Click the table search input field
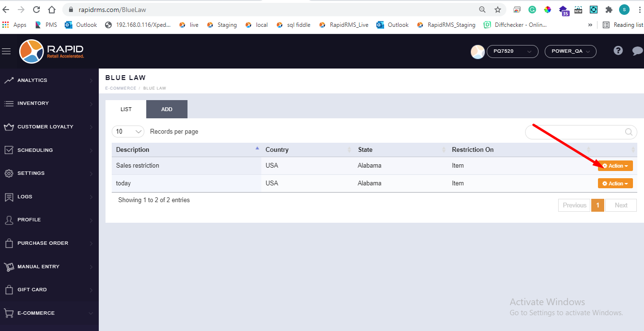The height and width of the screenshot is (331, 644). click(575, 132)
